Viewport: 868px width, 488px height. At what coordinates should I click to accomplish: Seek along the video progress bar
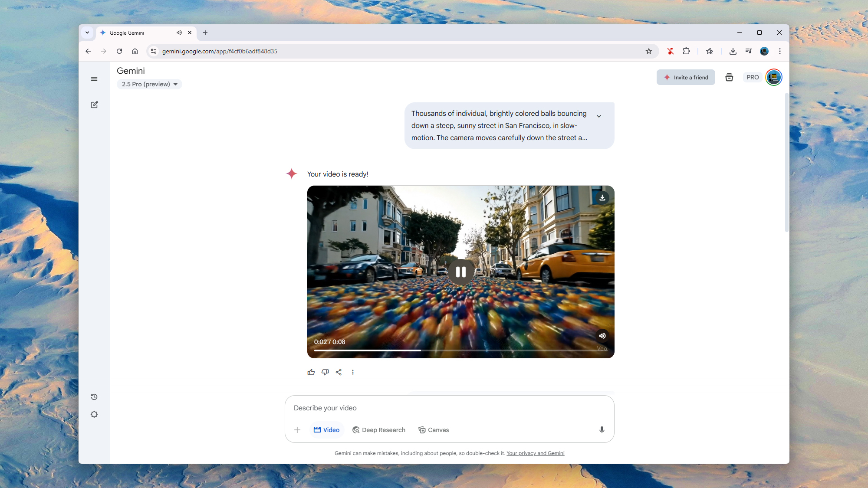click(461, 350)
